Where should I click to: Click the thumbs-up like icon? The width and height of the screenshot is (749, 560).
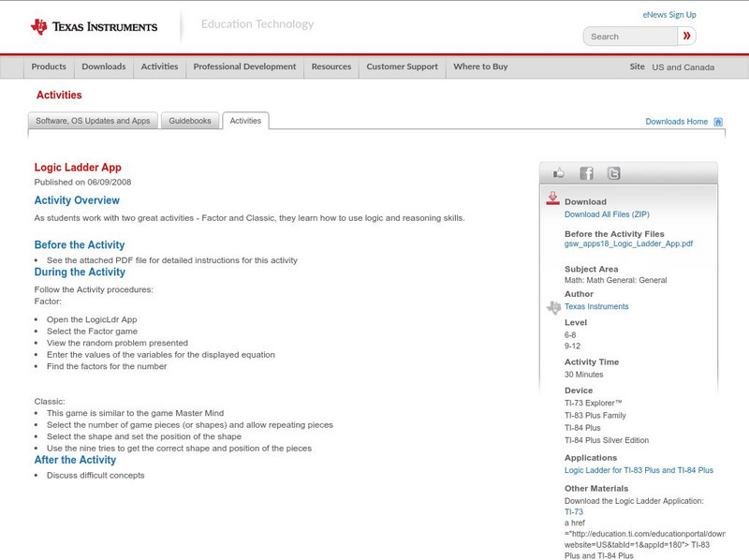tap(559, 173)
